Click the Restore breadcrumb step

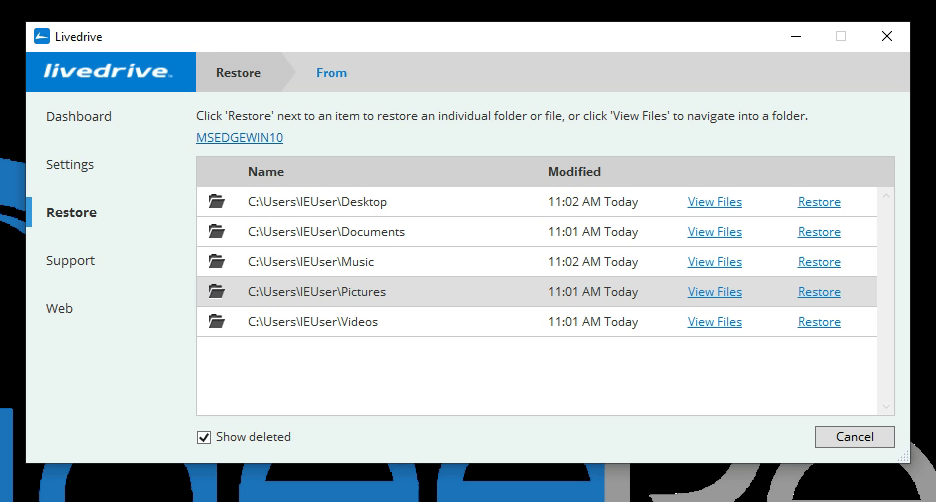[x=238, y=73]
